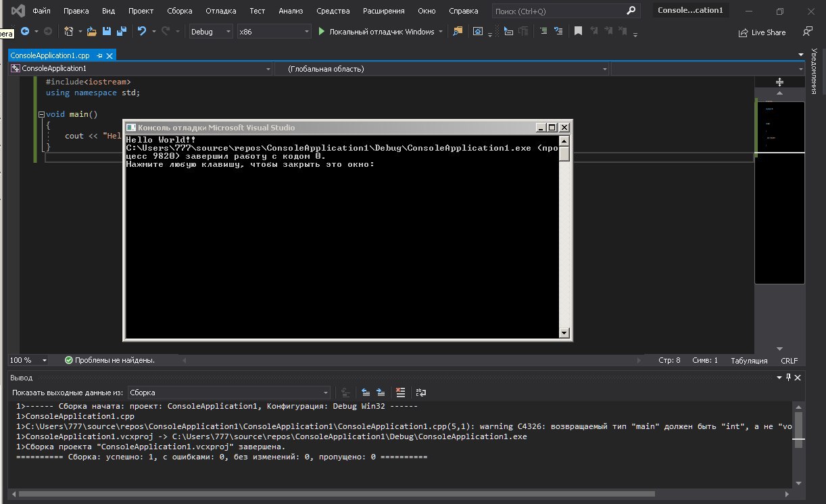Collapse the void main() code block
The width and height of the screenshot is (826, 504).
click(x=41, y=114)
